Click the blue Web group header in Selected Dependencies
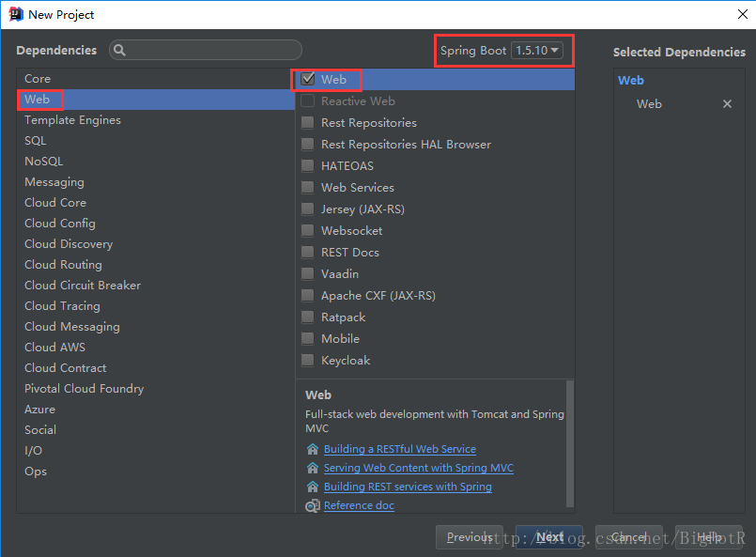This screenshot has height=557, width=756. [x=631, y=81]
